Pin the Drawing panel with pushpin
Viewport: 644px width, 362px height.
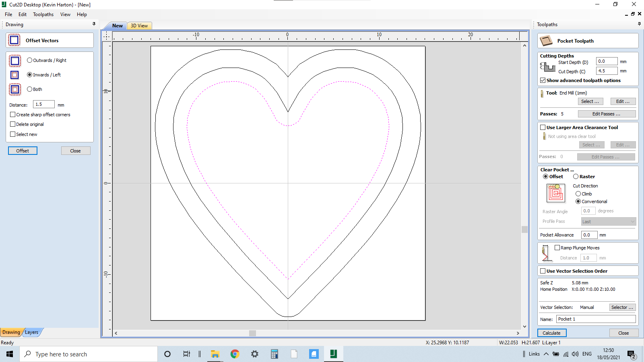click(94, 24)
